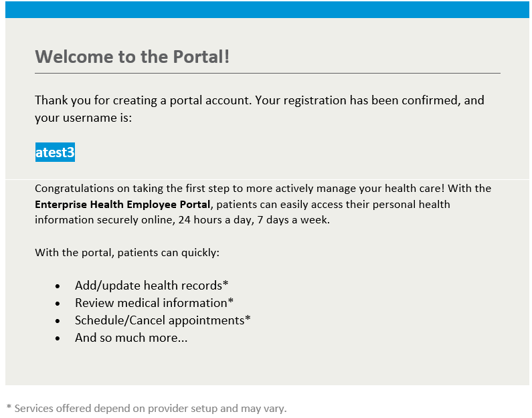
Task: Click the "Schedule/Cancel appointments" list item
Action: [x=163, y=320]
